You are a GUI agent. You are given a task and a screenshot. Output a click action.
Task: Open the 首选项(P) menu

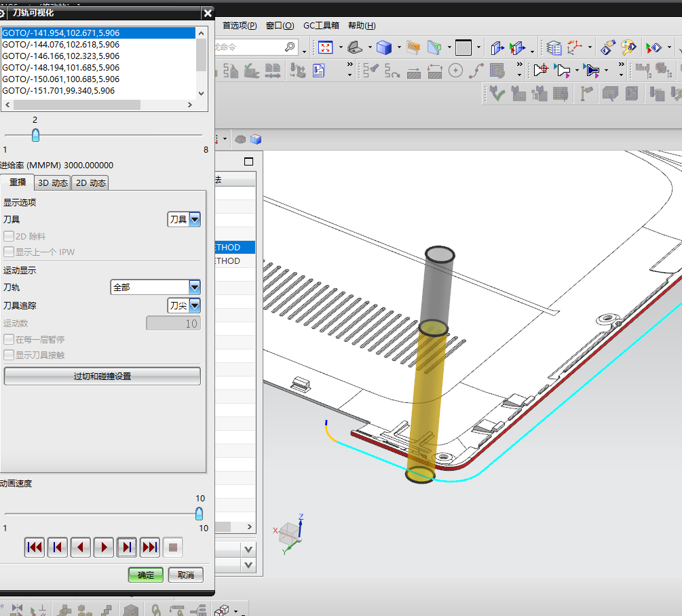click(240, 26)
